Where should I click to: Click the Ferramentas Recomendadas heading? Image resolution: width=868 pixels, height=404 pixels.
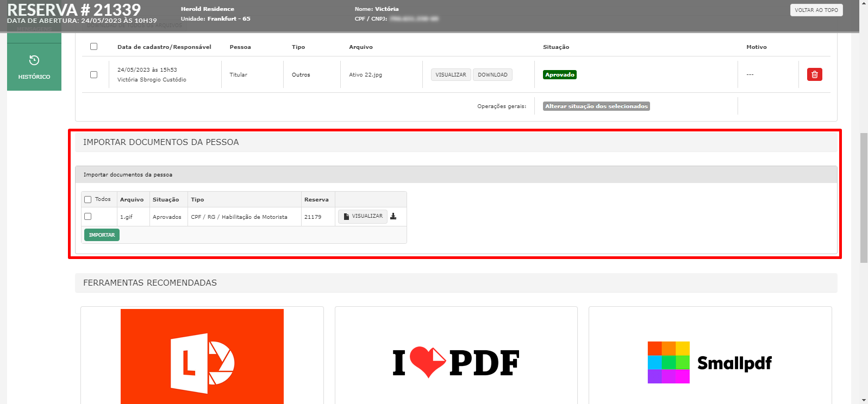[150, 283]
